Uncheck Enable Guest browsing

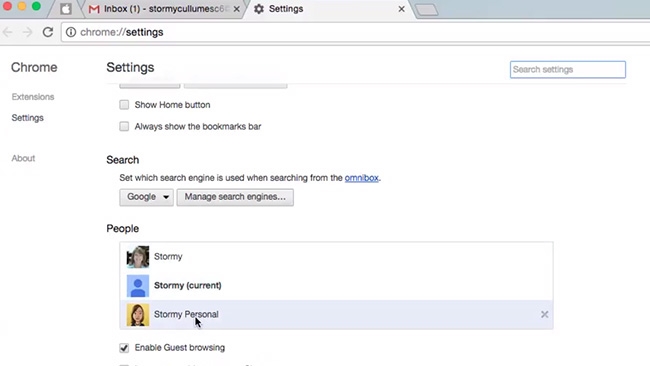point(124,347)
